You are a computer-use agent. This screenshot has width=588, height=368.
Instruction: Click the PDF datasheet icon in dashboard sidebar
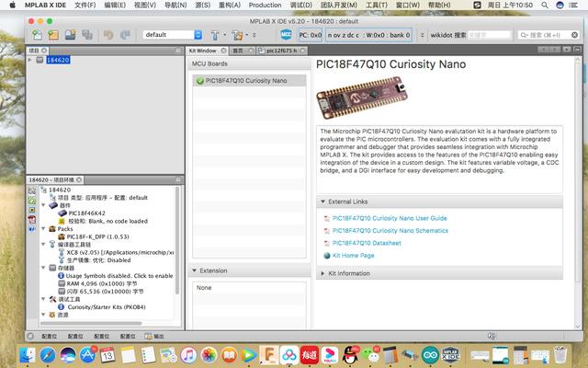32,219
